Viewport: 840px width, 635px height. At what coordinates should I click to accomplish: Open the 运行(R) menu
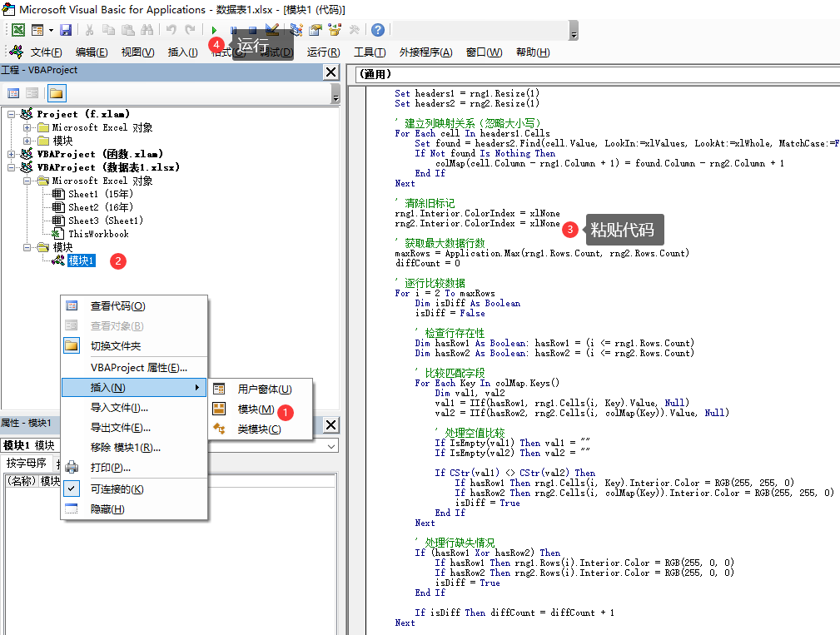[x=324, y=52]
